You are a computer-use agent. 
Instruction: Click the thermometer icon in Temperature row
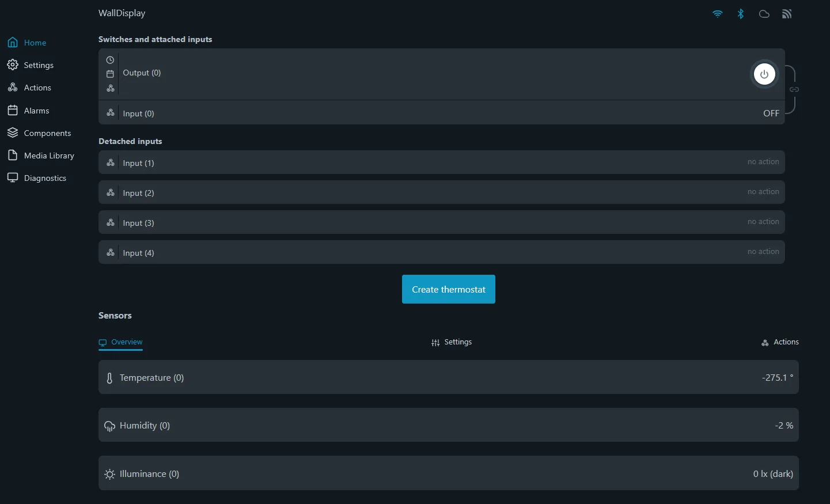(x=109, y=378)
